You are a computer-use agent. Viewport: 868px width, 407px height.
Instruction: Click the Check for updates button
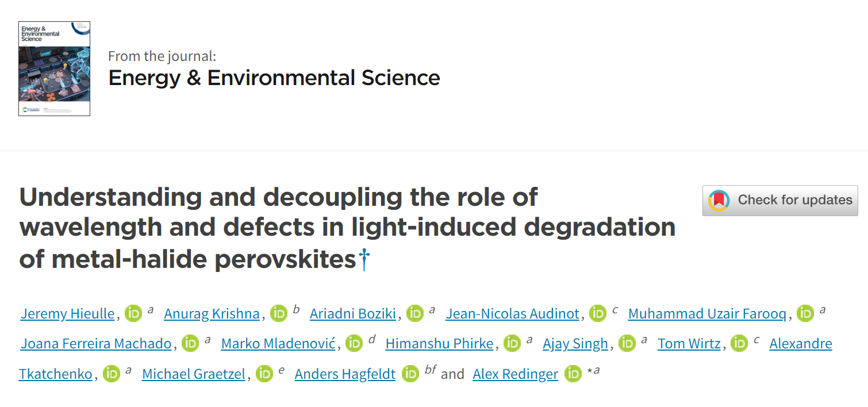[x=780, y=201]
